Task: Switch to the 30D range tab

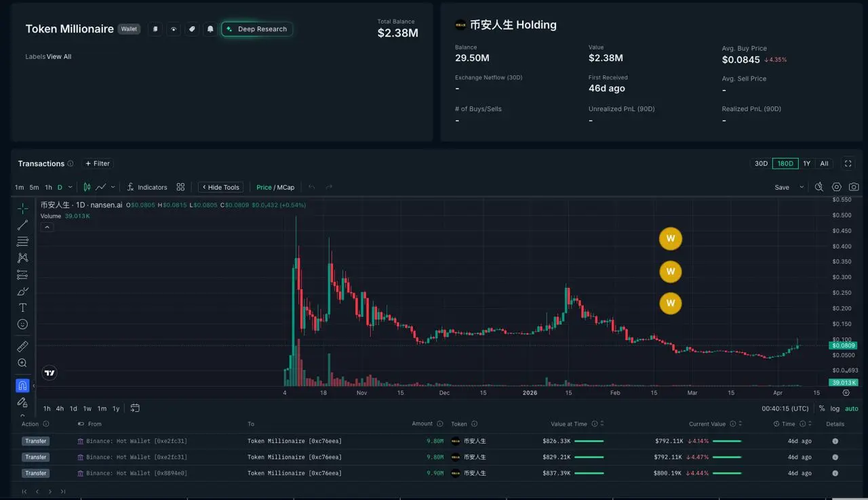Action: pos(760,163)
